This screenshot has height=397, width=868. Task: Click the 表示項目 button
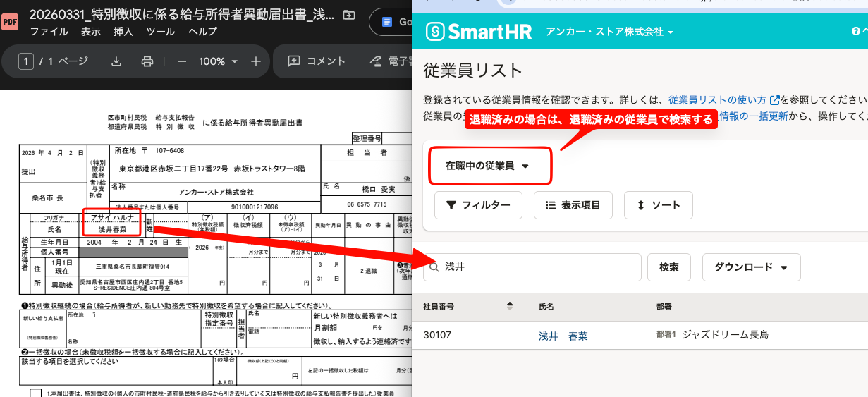[573, 205]
